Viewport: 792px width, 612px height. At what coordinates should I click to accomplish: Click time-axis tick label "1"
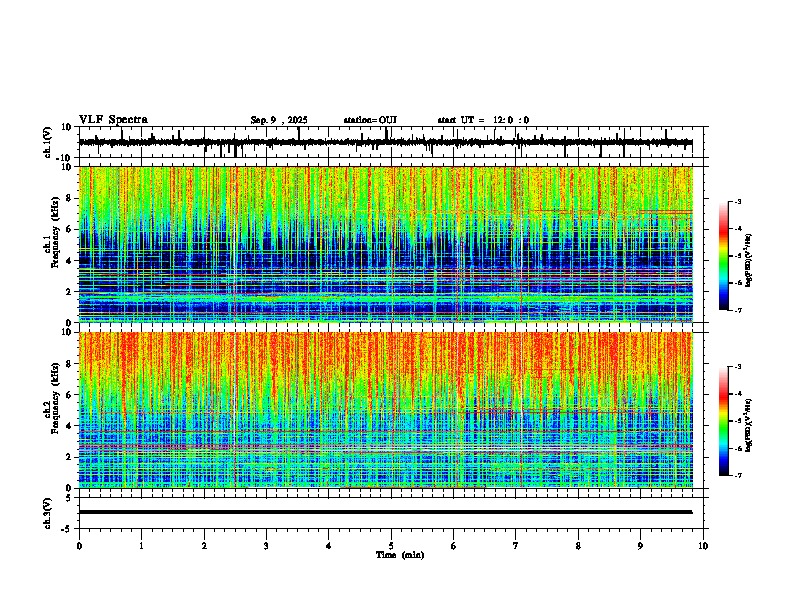(x=141, y=546)
